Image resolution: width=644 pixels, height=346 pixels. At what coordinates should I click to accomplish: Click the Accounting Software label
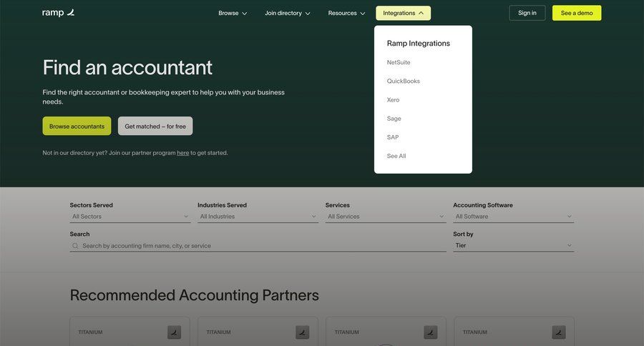(483, 205)
